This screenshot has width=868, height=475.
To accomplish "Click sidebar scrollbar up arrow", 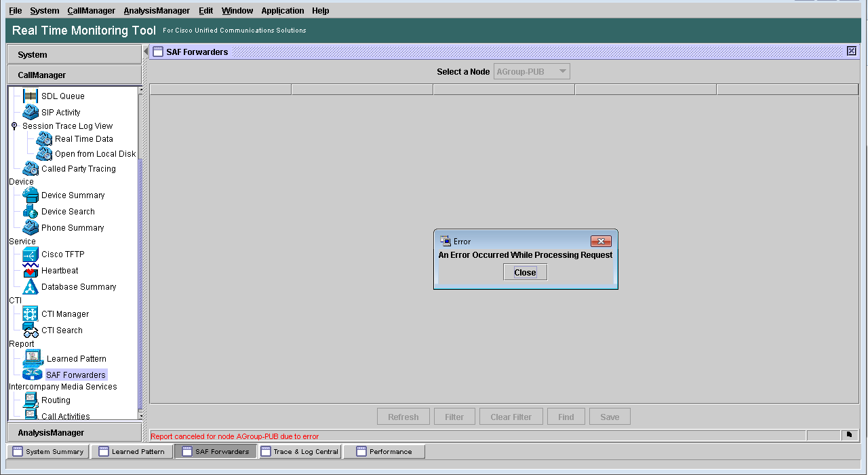I will tap(141, 90).
